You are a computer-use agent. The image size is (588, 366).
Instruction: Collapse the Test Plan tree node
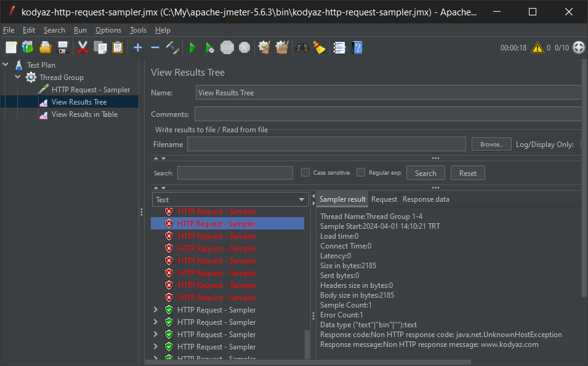tap(6, 65)
